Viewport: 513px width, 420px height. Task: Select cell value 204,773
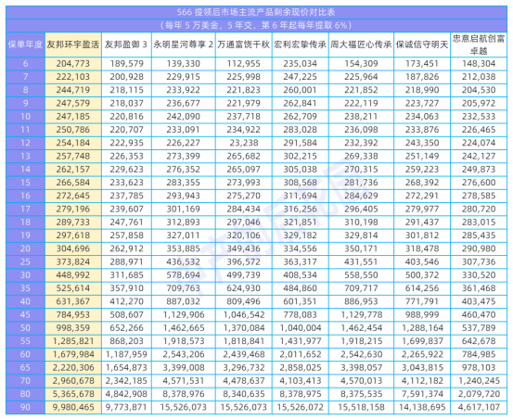pyautogui.click(x=73, y=63)
